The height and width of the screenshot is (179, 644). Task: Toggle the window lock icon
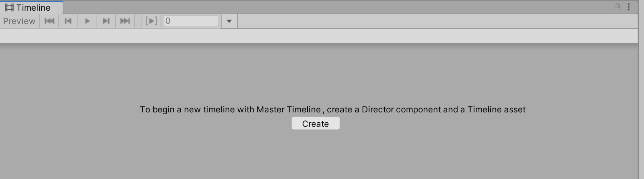point(617,7)
